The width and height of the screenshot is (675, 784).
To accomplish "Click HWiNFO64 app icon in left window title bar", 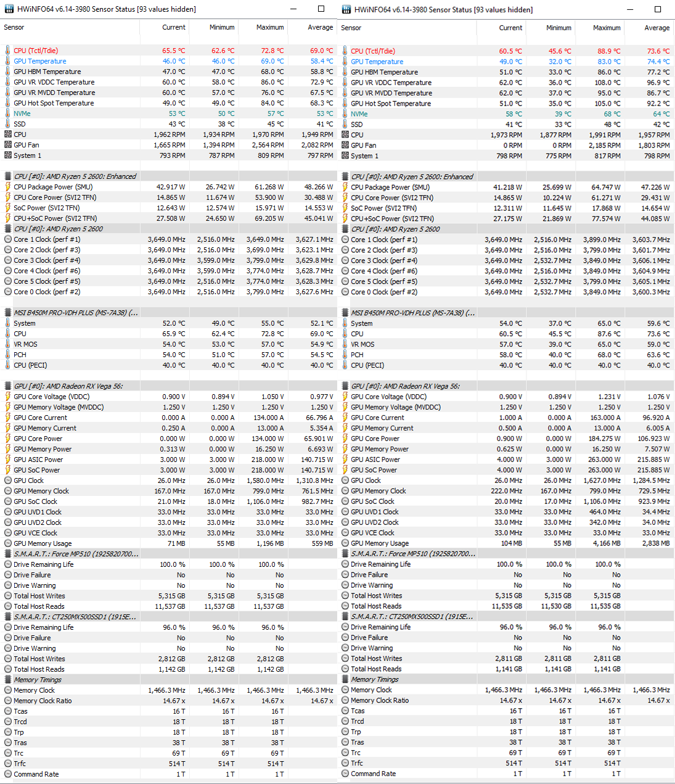I will coord(8,9).
